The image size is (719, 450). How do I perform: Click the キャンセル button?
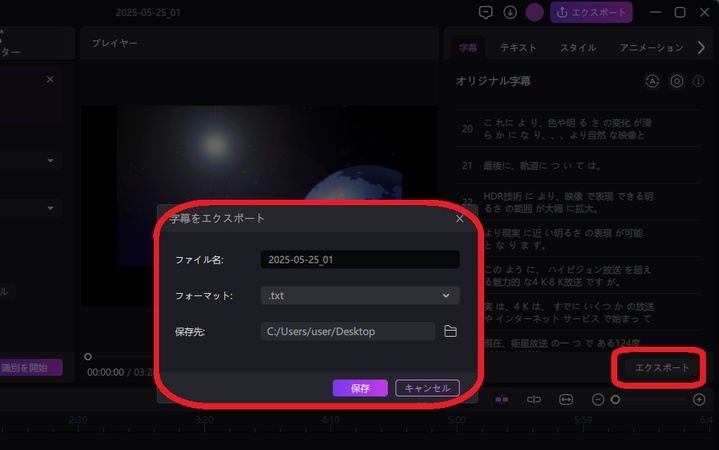pyautogui.click(x=427, y=388)
